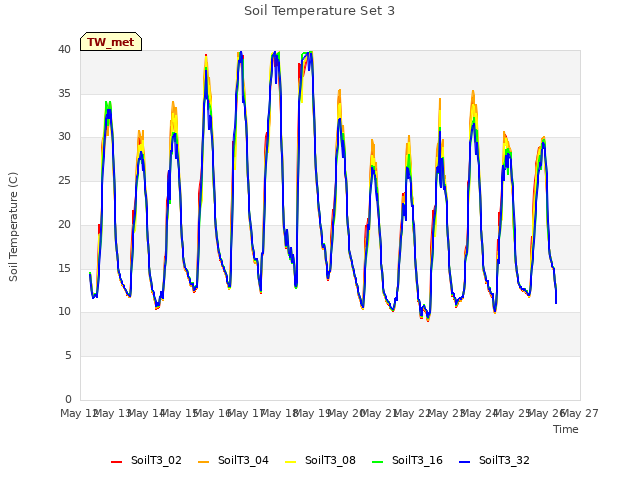640x480 pixels.
Task: Click the SoilT3_32 legend entry
Action: click(494, 460)
